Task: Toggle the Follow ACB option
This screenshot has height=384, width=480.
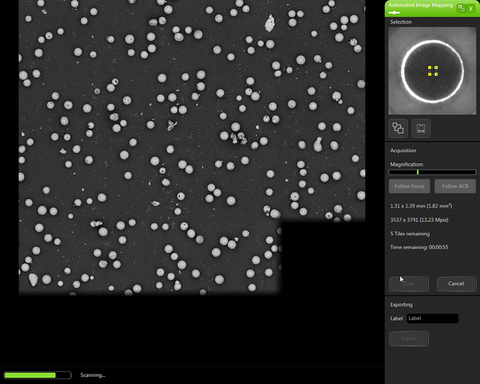Action: point(455,186)
